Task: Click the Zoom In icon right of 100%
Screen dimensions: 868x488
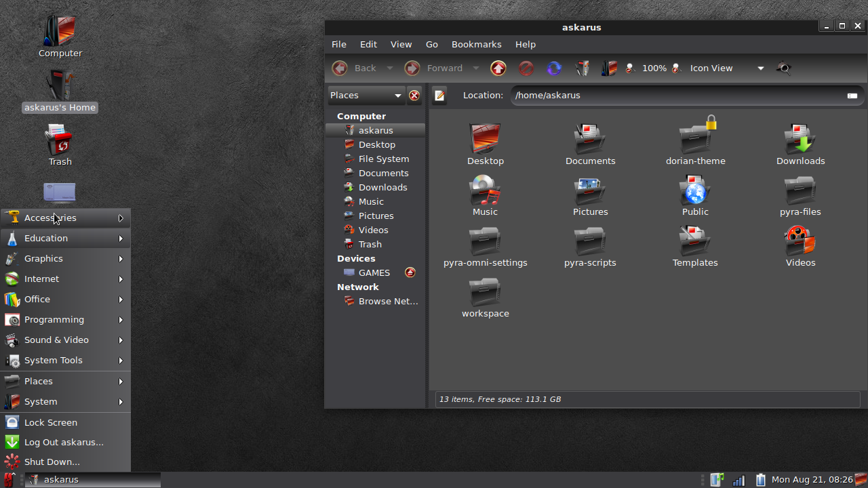Action: 676,68
